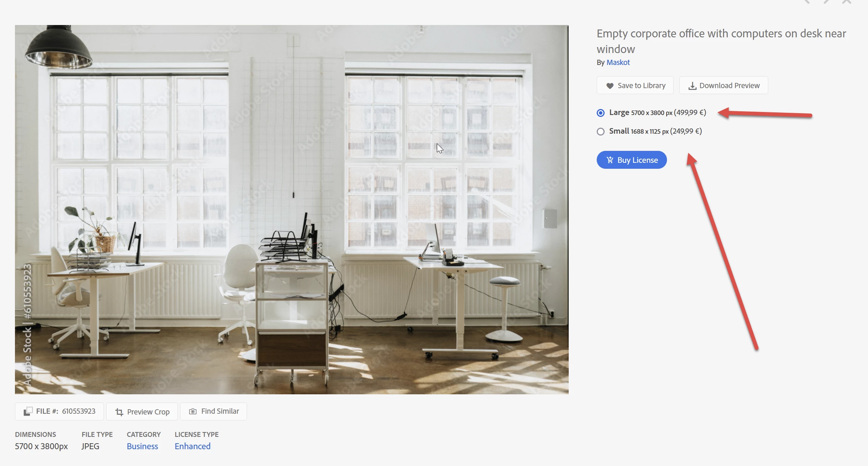Click the file number 610553923
Image resolution: width=868 pixels, height=466 pixels.
[79, 411]
